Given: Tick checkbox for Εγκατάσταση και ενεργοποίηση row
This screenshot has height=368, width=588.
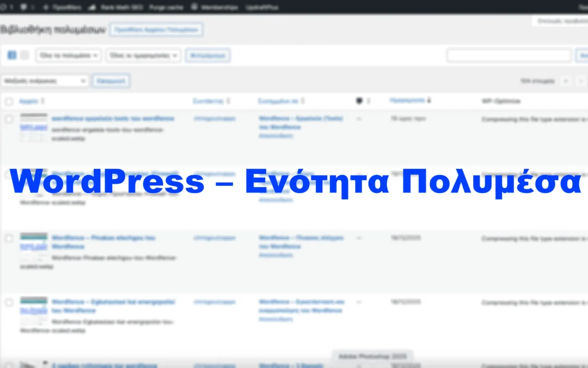Looking at the screenshot, I should coord(9,302).
